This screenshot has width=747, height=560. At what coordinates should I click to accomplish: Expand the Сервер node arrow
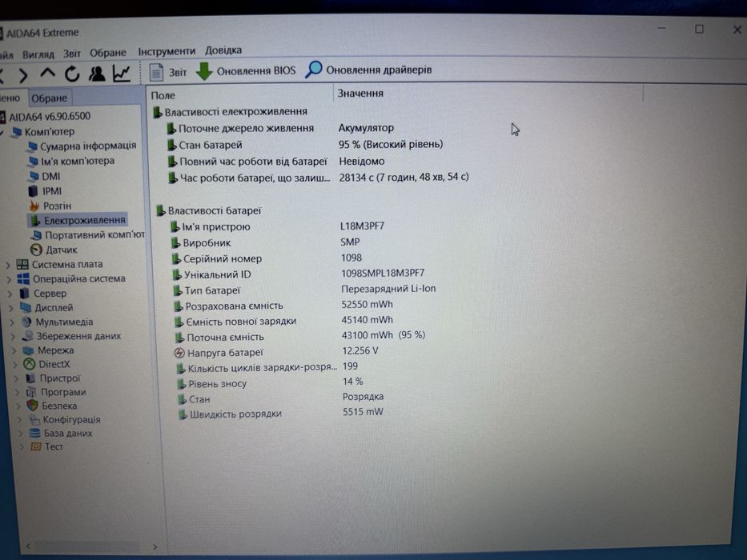coord(10,294)
